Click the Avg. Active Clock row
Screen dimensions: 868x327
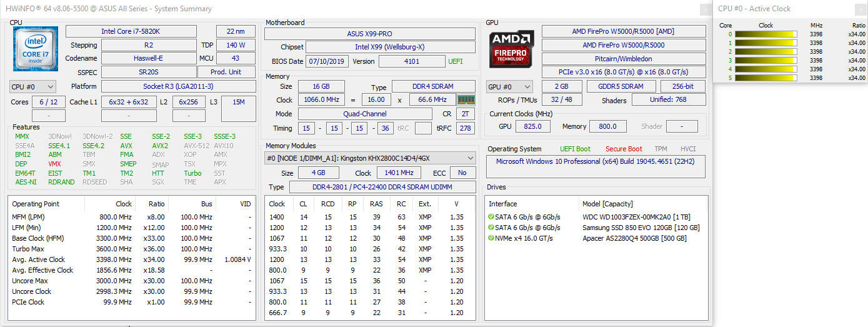[x=132, y=259]
